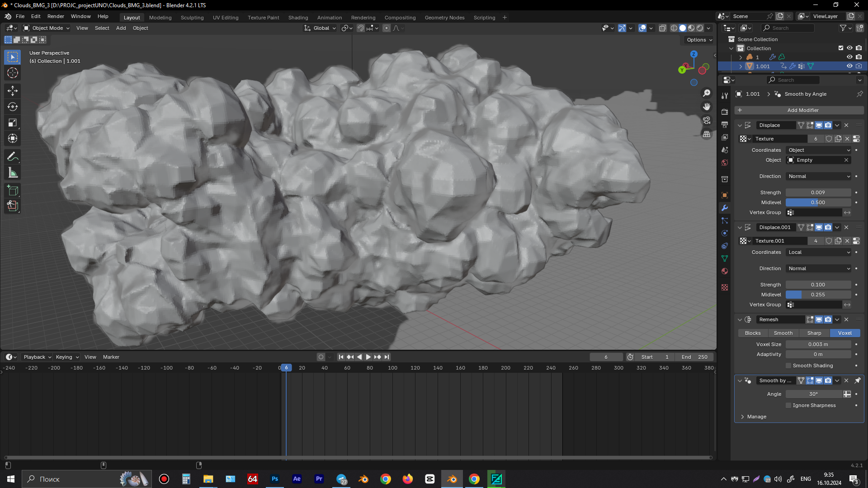Screen dimensions: 868x488
Task: Toggle Displace.001 edit mode display
Action: click(810, 227)
